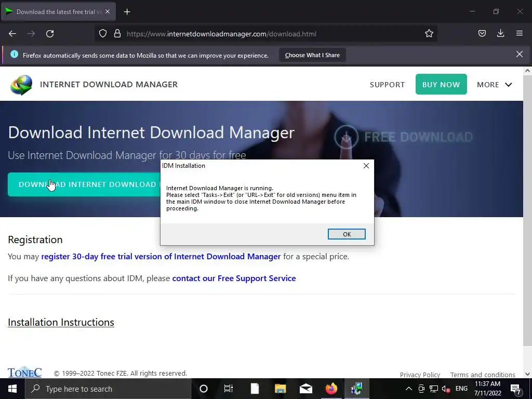Click the Internet Download Manager globe logo
This screenshot has height=399, width=532.
21,85
